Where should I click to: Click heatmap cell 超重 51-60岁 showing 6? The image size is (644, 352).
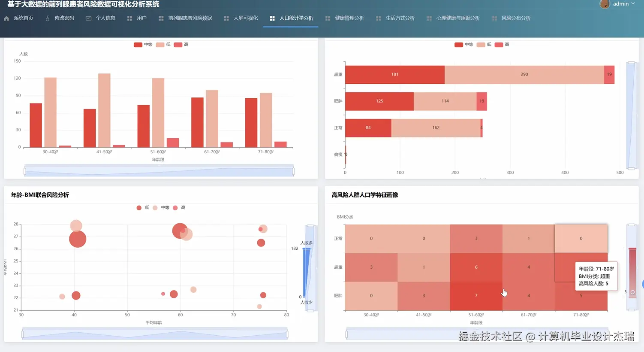(476, 267)
